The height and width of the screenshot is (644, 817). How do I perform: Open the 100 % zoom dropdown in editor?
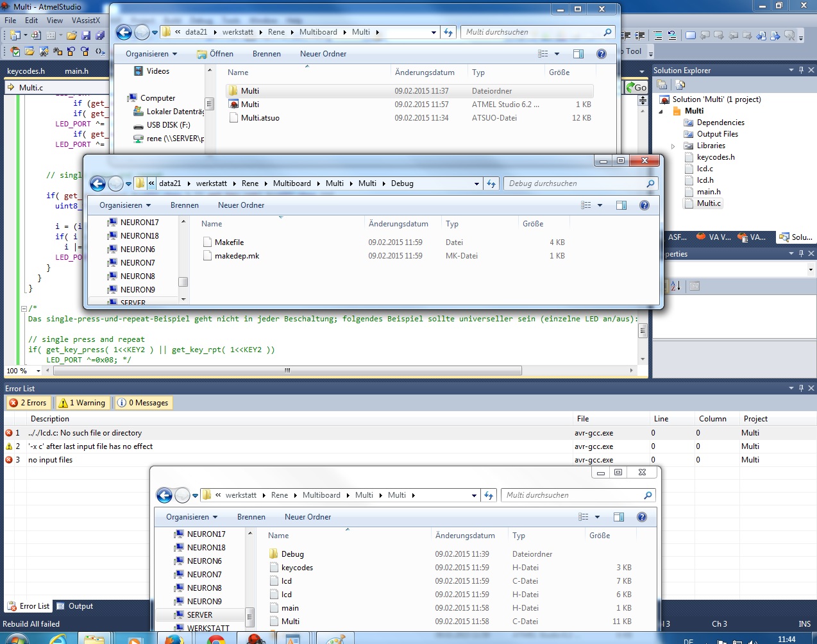click(38, 371)
